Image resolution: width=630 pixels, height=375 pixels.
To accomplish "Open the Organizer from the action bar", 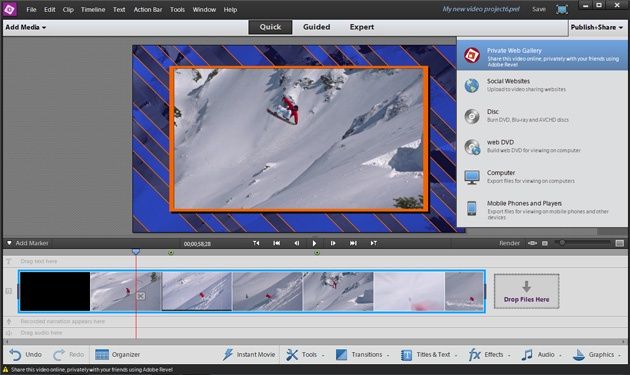I will (x=118, y=355).
